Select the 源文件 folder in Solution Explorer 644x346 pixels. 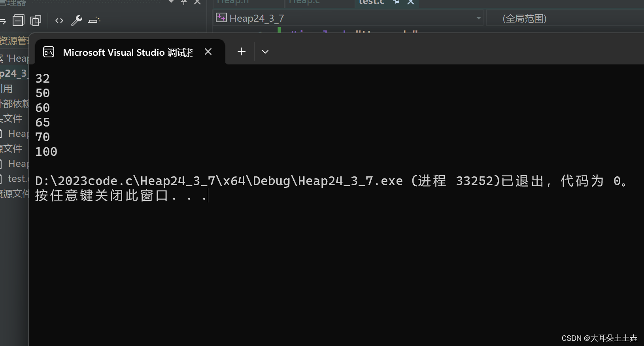(12, 148)
